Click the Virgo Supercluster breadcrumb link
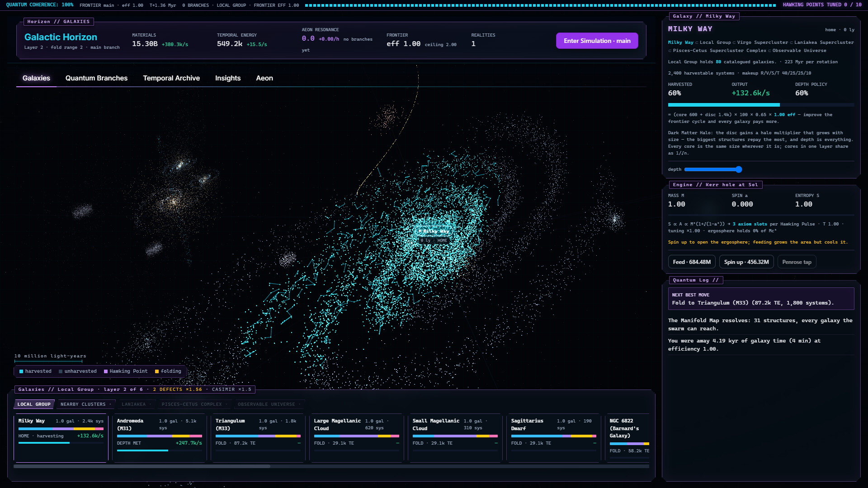 click(763, 42)
